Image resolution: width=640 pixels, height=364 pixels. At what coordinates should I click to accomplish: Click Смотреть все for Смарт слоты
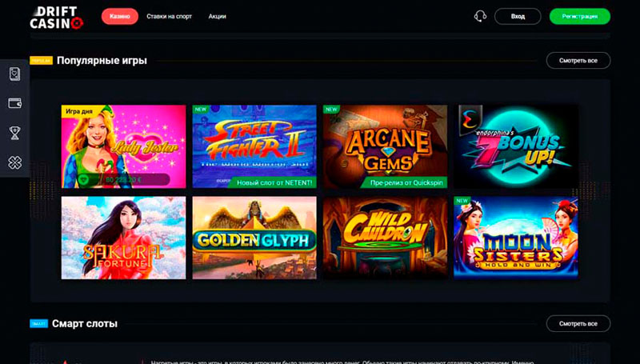click(x=578, y=324)
